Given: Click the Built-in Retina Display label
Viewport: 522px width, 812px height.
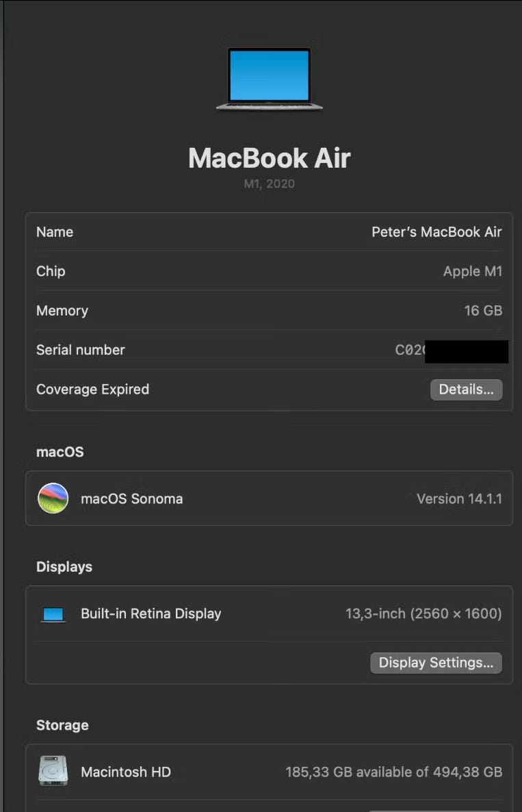Looking at the screenshot, I should 151,613.
